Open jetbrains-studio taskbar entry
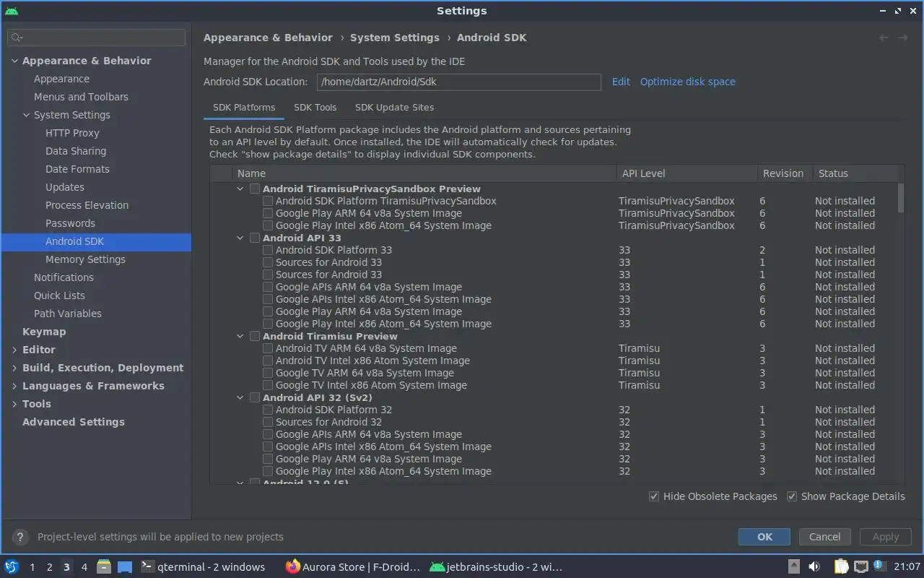Image resolution: width=924 pixels, height=578 pixels. coord(495,566)
